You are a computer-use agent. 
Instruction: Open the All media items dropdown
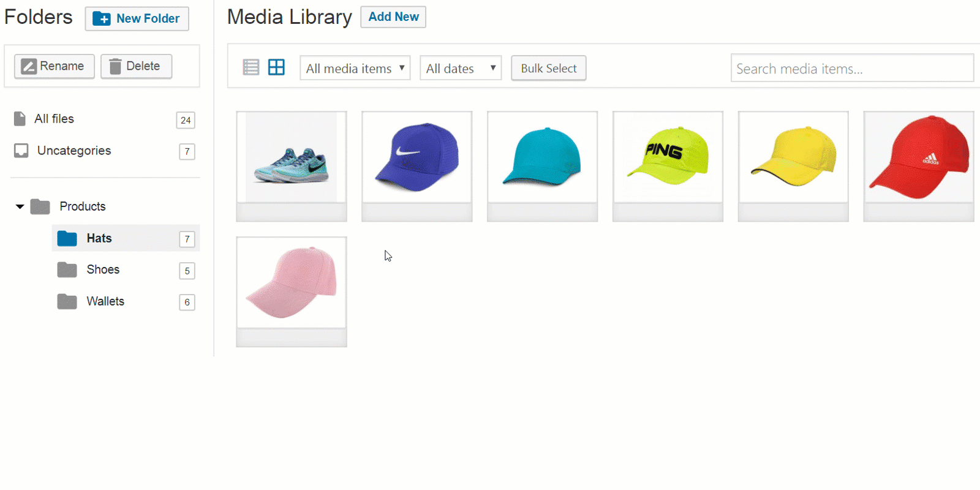click(355, 68)
